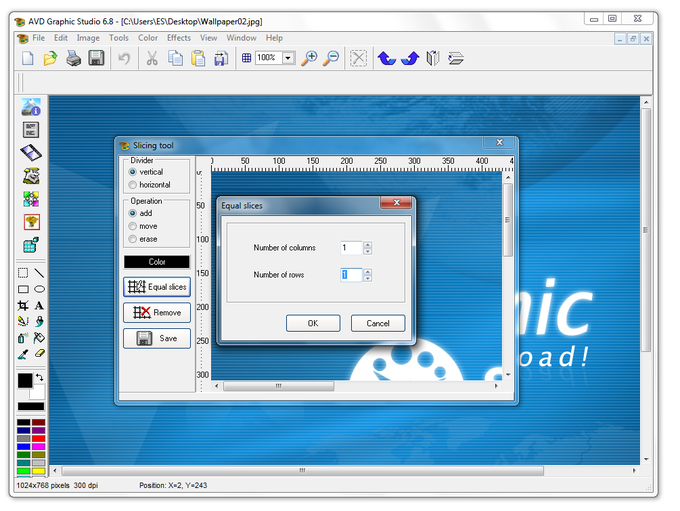Click the Print icon
The height and width of the screenshot is (511, 680).
pyautogui.click(x=73, y=58)
